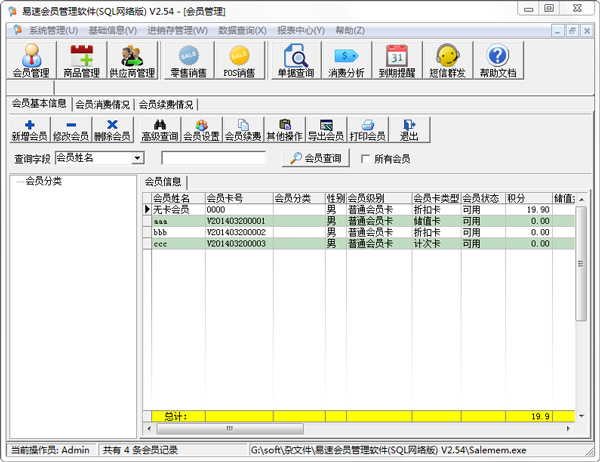Open 系统管理(U) menu
The height and width of the screenshot is (462, 600).
[54, 30]
